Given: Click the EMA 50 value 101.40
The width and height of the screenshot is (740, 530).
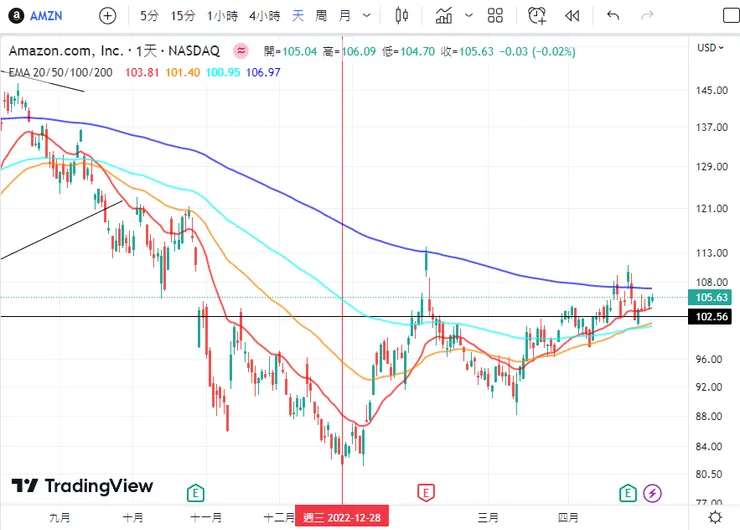Looking at the screenshot, I should pos(183,72).
